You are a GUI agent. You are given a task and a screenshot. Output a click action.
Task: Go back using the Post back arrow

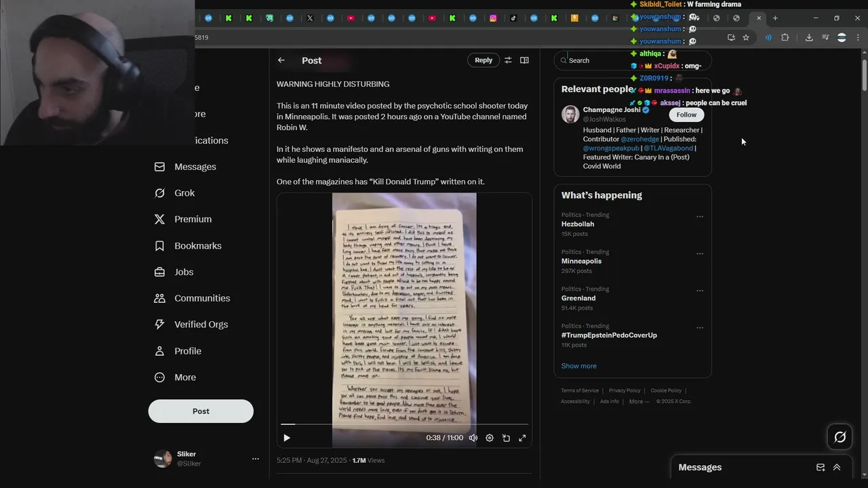pos(281,60)
